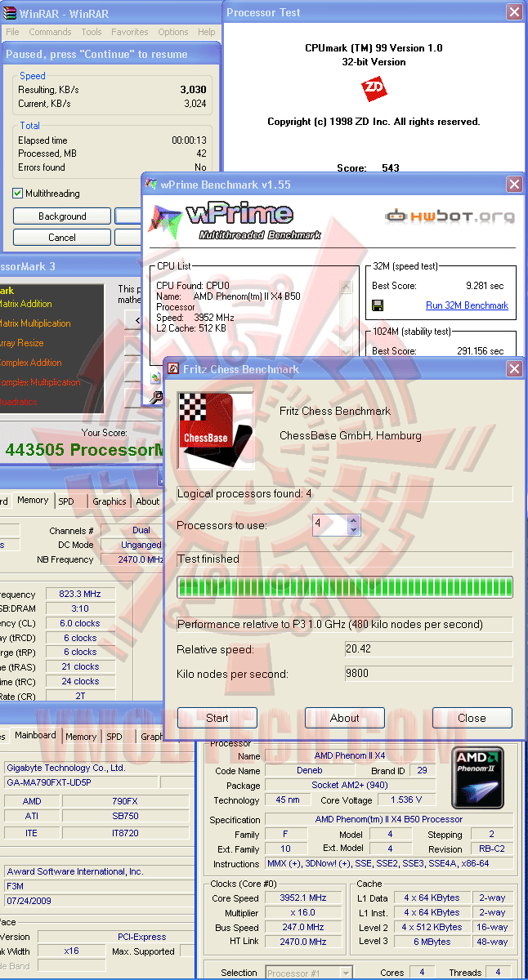Click the 443505 ProcessorMark score text
This screenshot has height=980, width=528.
click(x=85, y=449)
